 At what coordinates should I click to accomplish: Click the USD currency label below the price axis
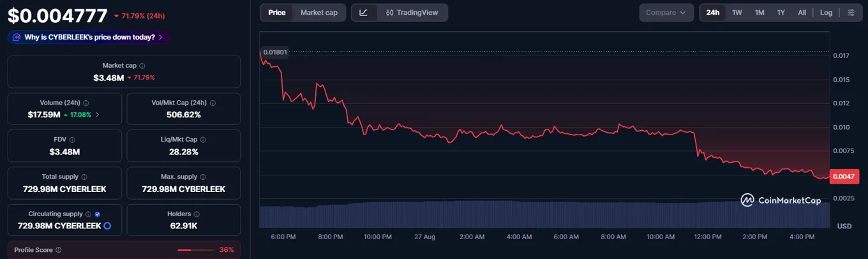pos(844,226)
